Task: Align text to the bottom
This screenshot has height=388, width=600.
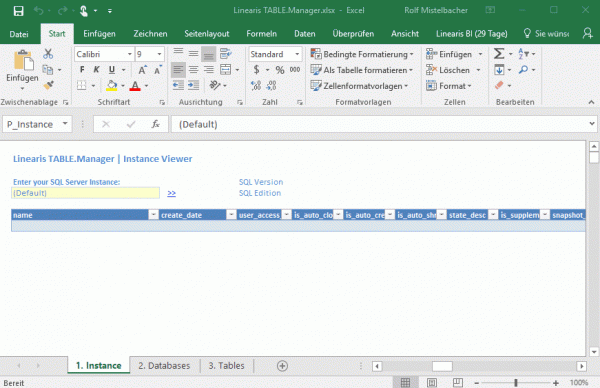Action: click(x=209, y=54)
